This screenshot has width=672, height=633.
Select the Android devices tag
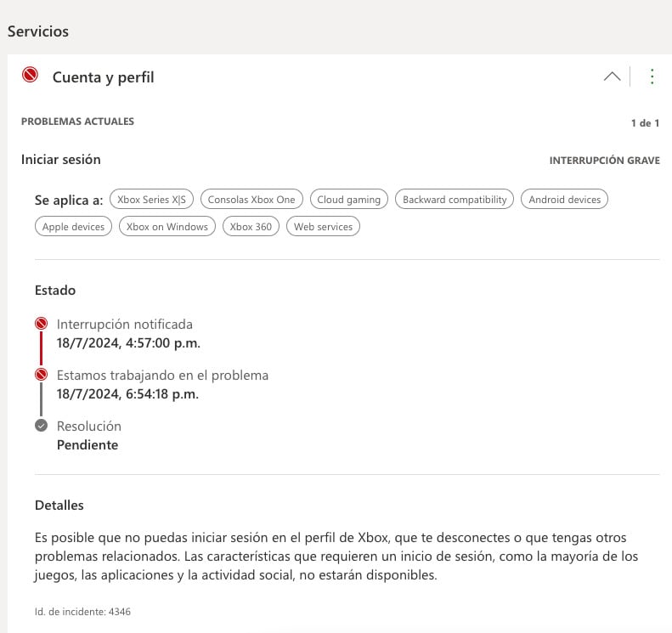click(x=564, y=200)
